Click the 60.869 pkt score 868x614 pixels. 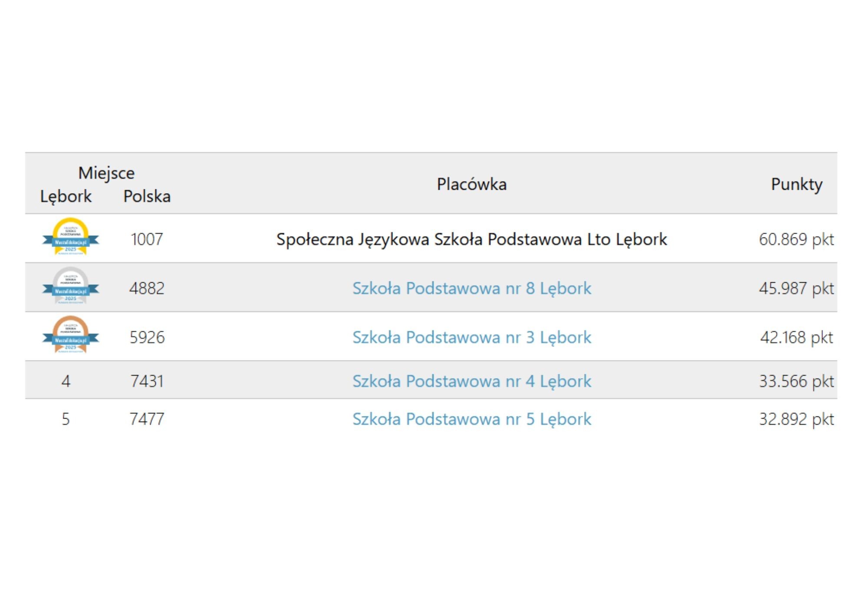click(796, 239)
